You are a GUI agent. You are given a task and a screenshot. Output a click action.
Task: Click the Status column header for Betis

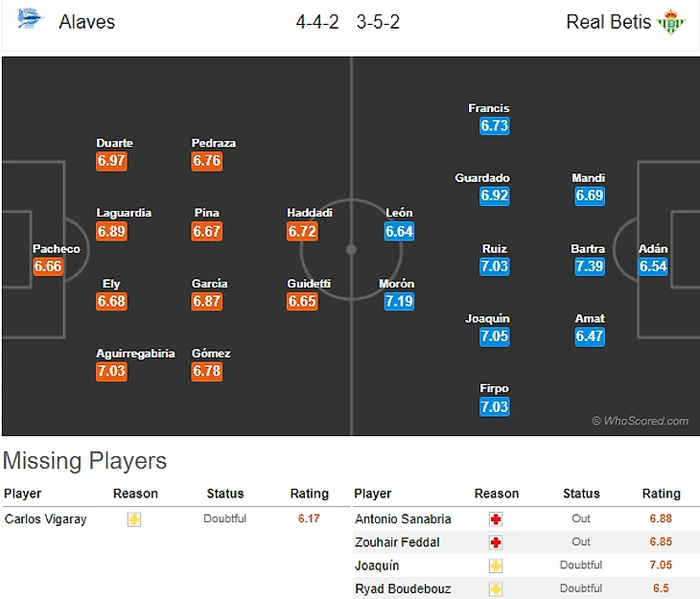click(x=581, y=495)
